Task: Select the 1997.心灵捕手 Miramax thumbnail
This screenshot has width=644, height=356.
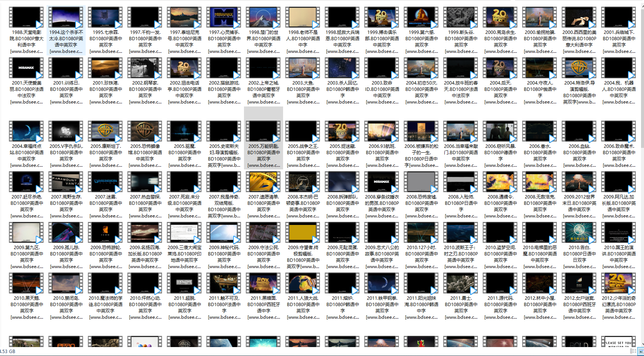Action: 224,17
